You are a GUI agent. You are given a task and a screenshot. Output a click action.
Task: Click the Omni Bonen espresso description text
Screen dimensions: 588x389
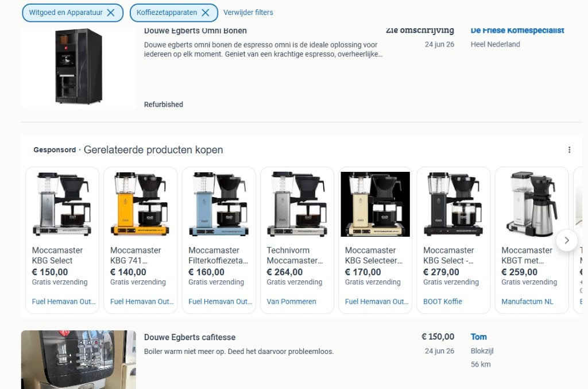[263, 49]
